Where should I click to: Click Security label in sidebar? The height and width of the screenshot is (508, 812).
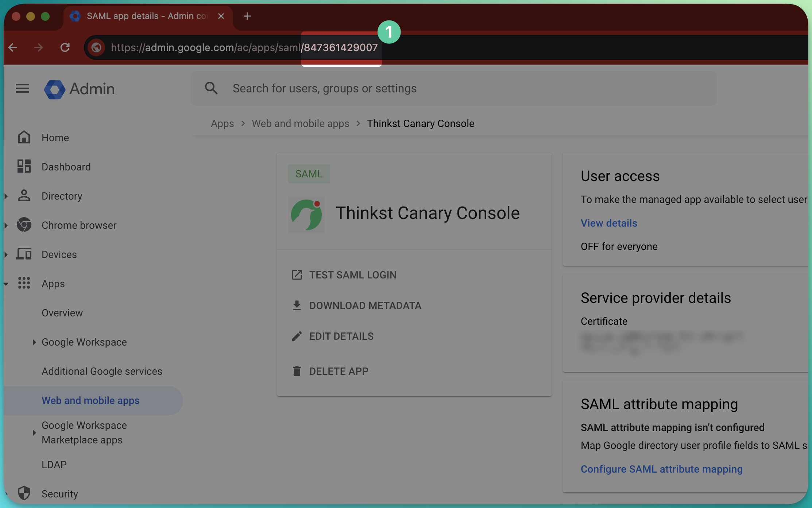pos(59,494)
